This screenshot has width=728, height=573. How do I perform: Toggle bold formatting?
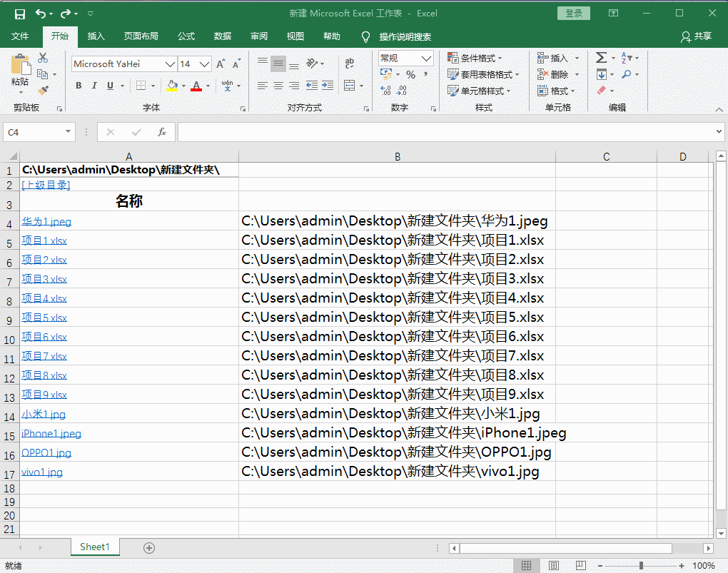(79, 86)
